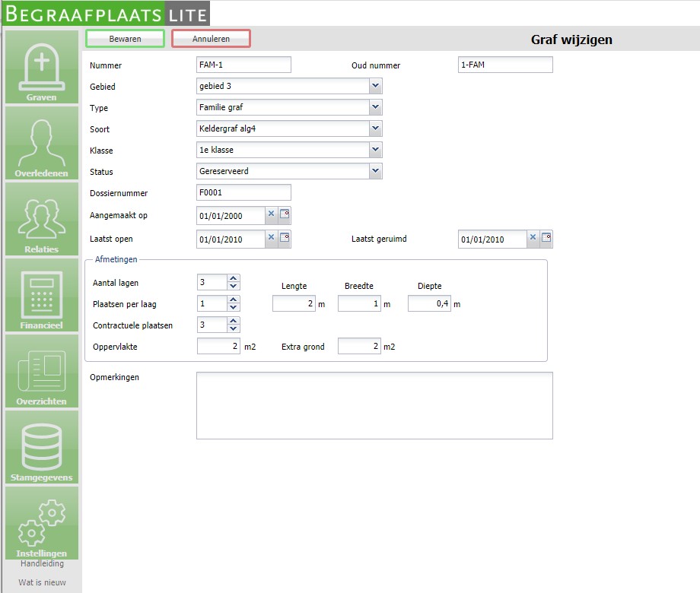The height and width of the screenshot is (593, 700).
Task: Click the Oud nummer field
Action: click(x=505, y=65)
